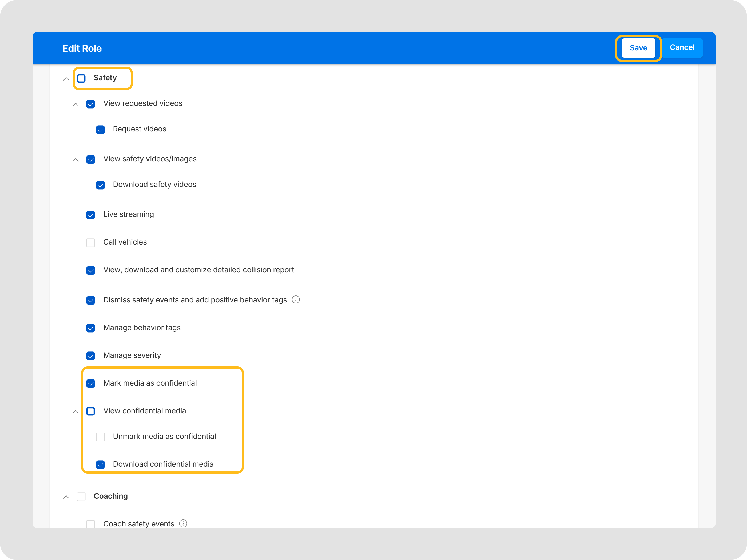Click the Cancel button

coord(682,47)
